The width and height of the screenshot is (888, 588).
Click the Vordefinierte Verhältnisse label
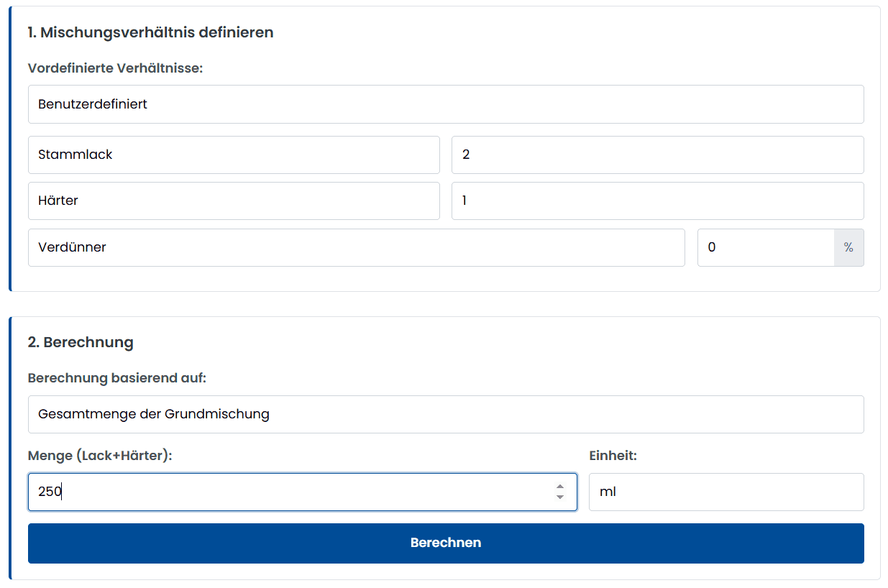pyautogui.click(x=116, y=68)
